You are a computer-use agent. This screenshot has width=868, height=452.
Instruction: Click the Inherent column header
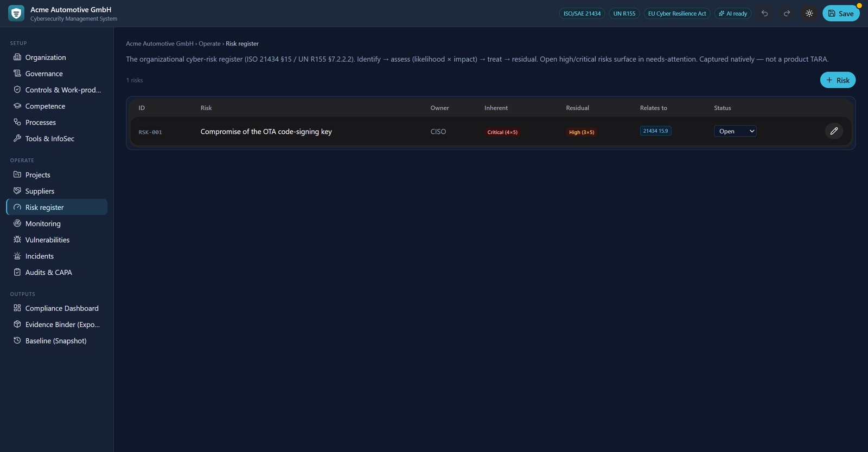tap(496, 108)
